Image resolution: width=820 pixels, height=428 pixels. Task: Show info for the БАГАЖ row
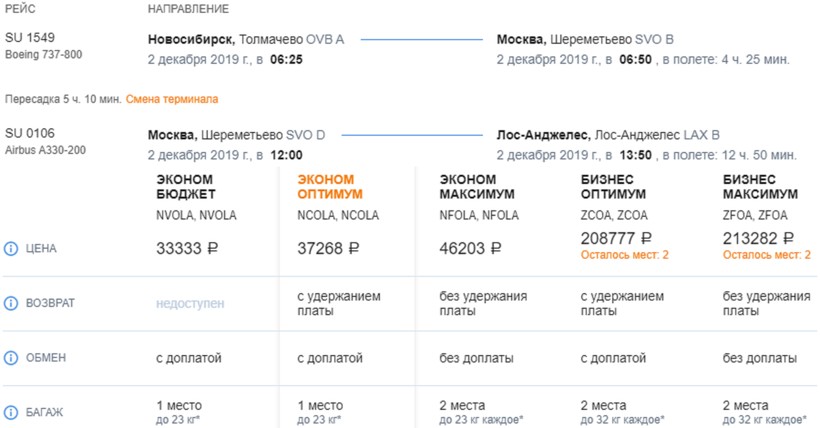(x=12, y=412)
